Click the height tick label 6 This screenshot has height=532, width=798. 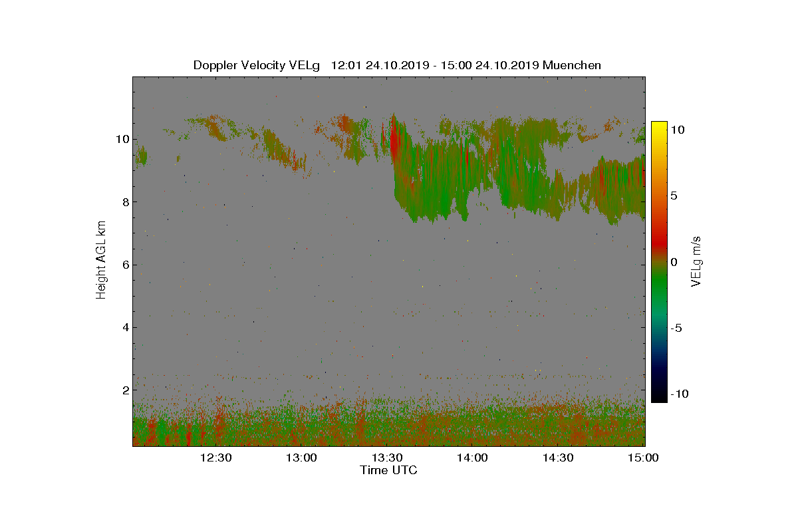[x=125, y=265]
